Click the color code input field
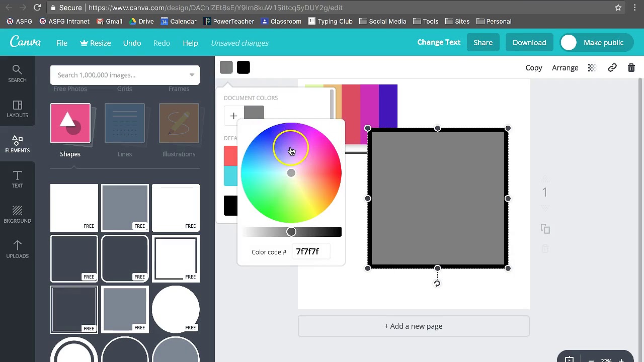This screenshot has width=644, height=362. pos(312,251)
